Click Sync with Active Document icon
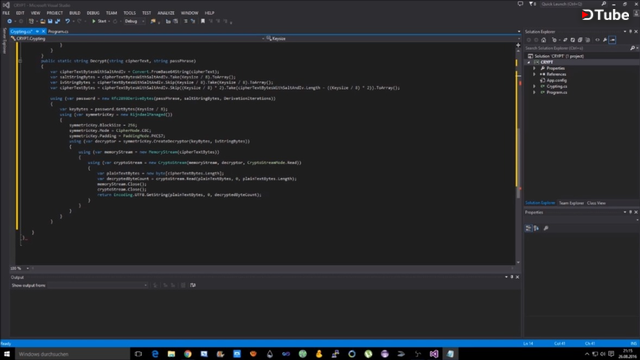Image resolution: width=640 pixels, height=360 pixels. 565,40
